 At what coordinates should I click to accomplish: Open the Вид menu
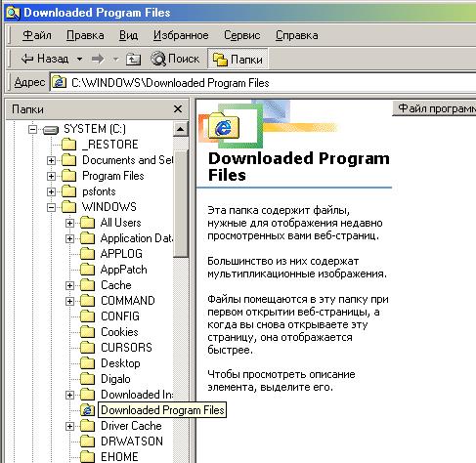pos(128,35)
